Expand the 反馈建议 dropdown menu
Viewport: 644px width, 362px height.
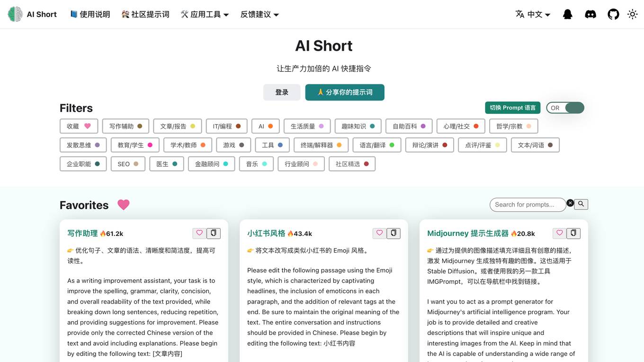(259, 14)
